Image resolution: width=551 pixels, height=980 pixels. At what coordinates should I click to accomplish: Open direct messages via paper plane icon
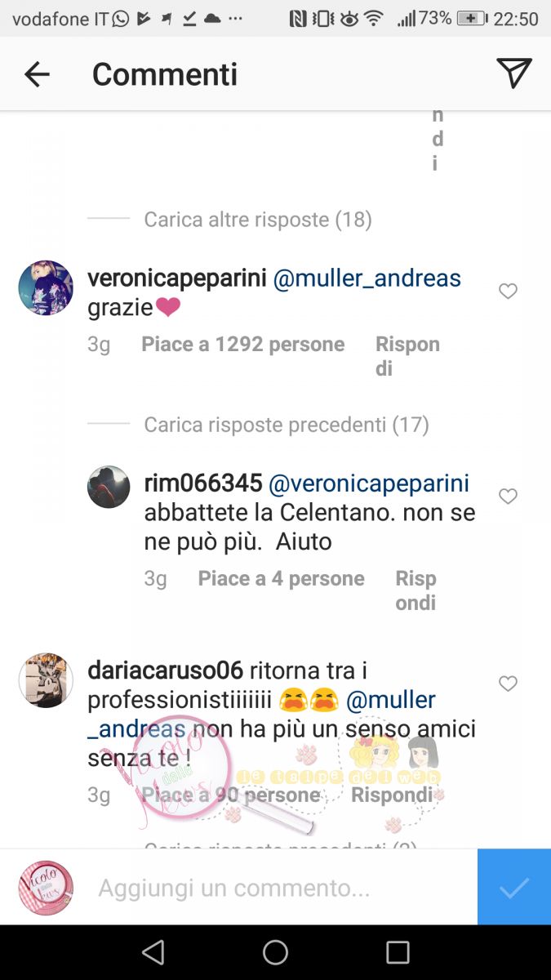514,73
